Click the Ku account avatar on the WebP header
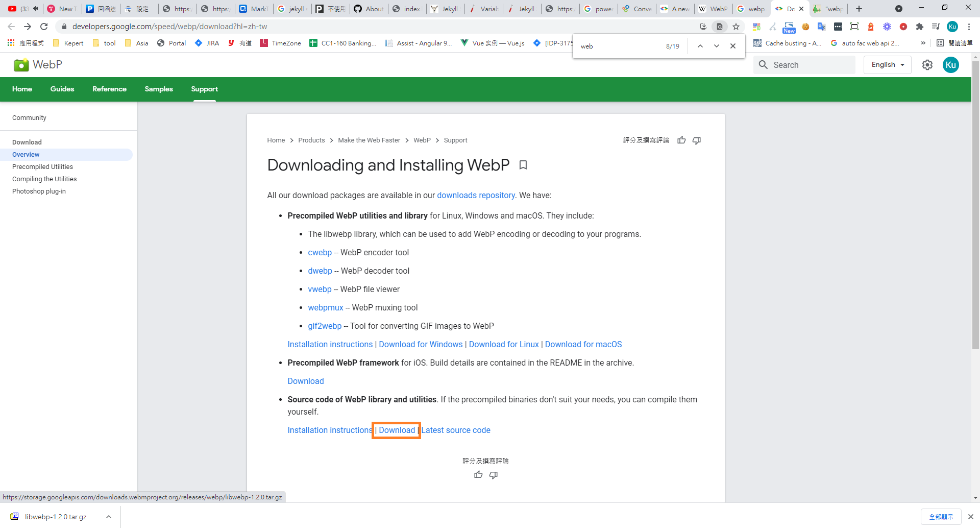Screen dimensions: 980x531 click(950, 65)
